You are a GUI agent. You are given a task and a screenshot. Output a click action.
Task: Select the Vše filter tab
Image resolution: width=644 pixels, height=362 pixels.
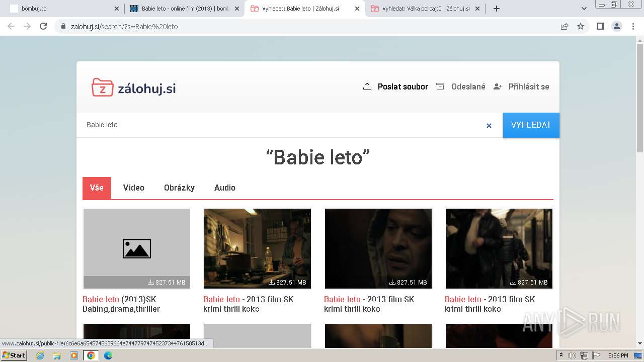97,188
